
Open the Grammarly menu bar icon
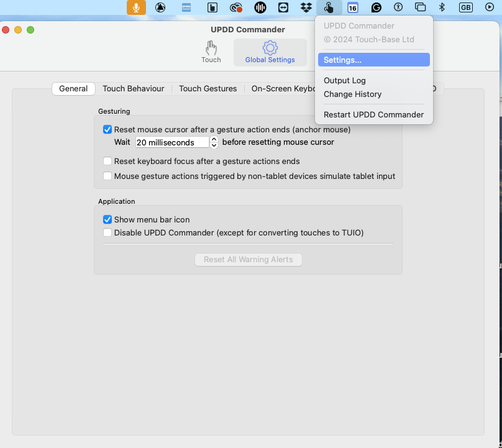(x=376, y=7)
